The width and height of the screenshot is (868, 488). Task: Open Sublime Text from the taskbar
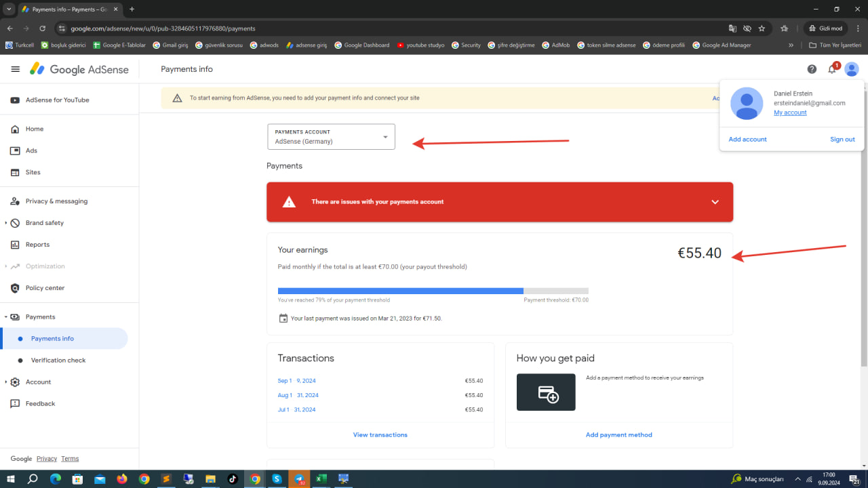pyautogui.click(x=166, y=479)
